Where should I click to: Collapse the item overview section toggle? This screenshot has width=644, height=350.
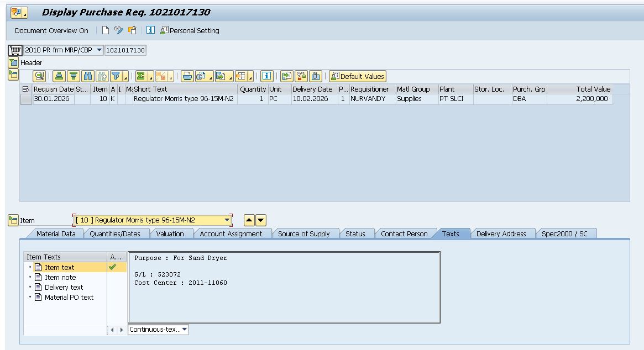coord(13,75)
